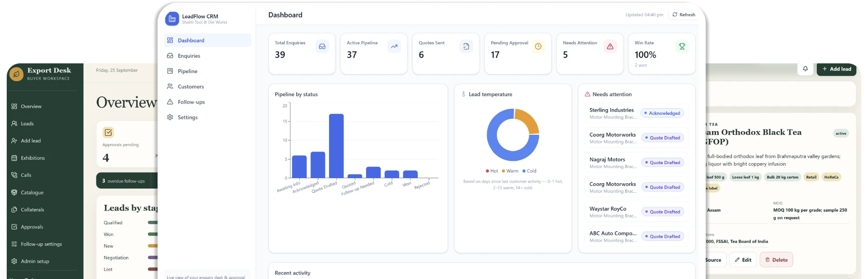Click the Export Desk leaf logo

(x=16, y=74)
